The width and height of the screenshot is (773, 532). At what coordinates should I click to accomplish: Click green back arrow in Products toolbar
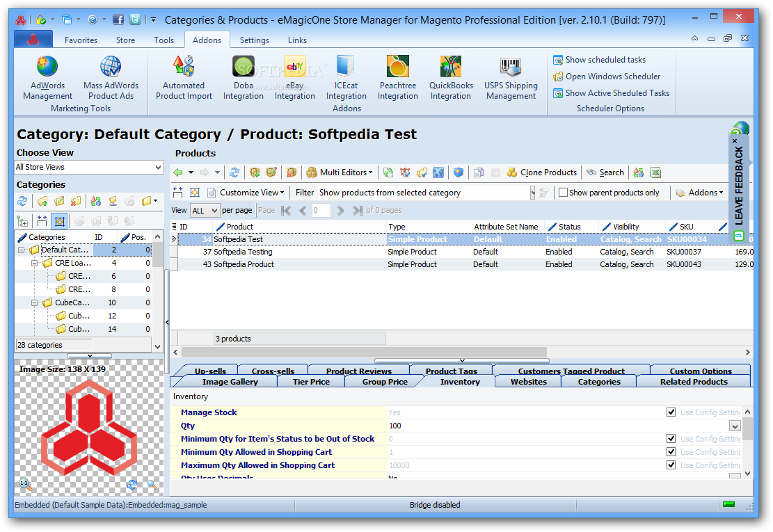click(x=178, y=172)
